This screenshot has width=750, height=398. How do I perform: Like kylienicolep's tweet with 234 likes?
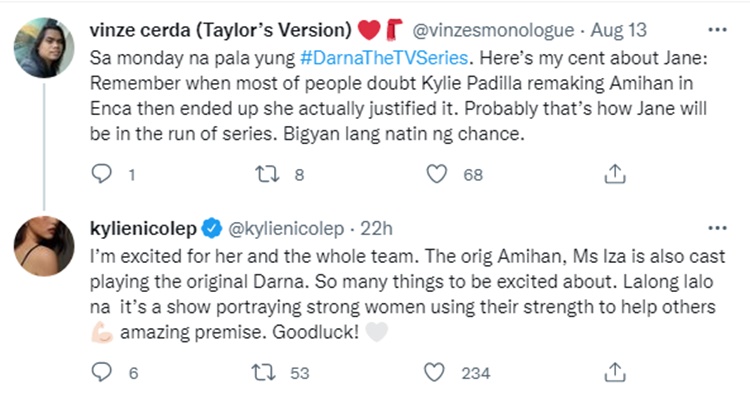434,372
